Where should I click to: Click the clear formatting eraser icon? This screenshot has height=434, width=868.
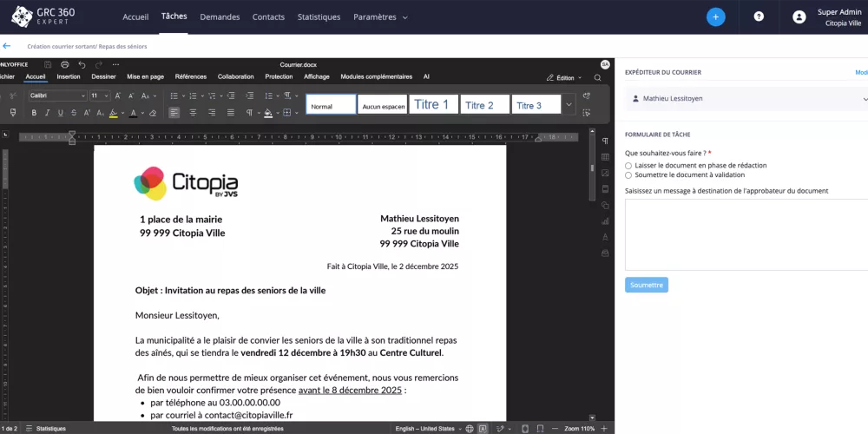click(x=153, y=113)
